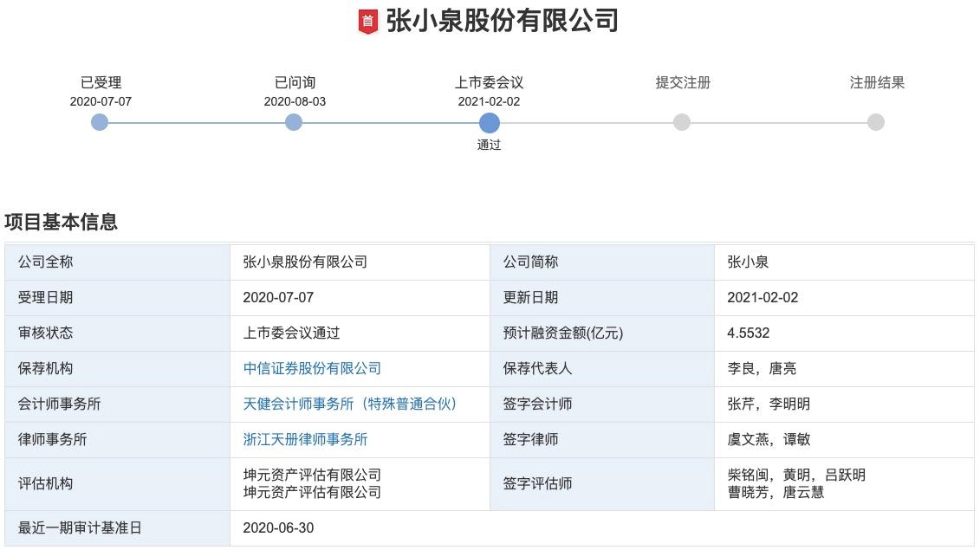
Task: Open the 天健会计师事务所 accounting firm link
Action: (x=350, y=404)
